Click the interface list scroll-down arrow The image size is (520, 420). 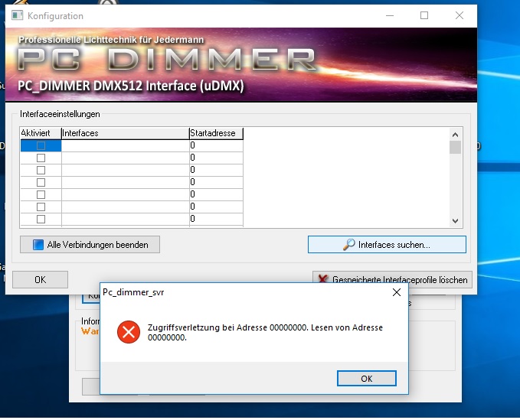click(x=455, y=220)
